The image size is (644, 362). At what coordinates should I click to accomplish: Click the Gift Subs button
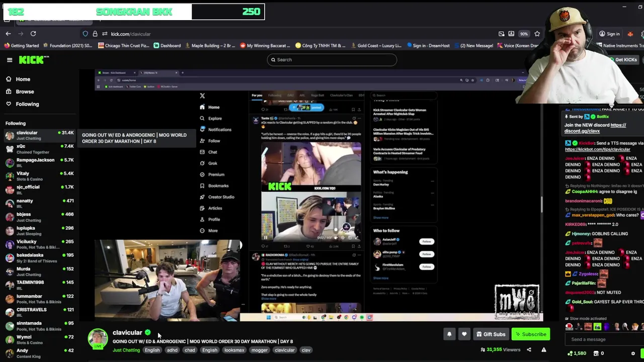pyautogui.click(x=491, y=334)
